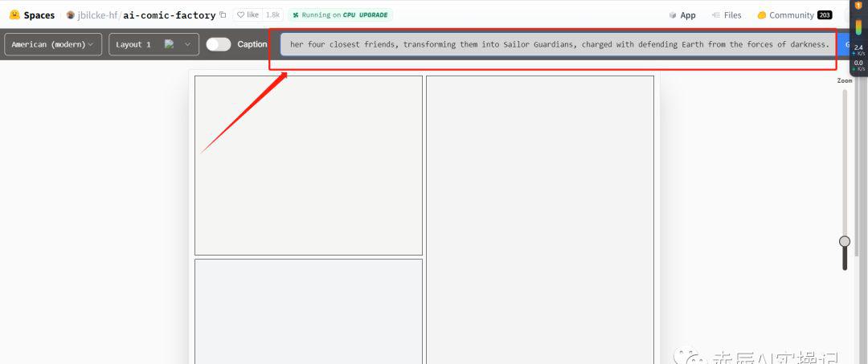Click the Community chat bubble icon

click(x=761, y=15)
